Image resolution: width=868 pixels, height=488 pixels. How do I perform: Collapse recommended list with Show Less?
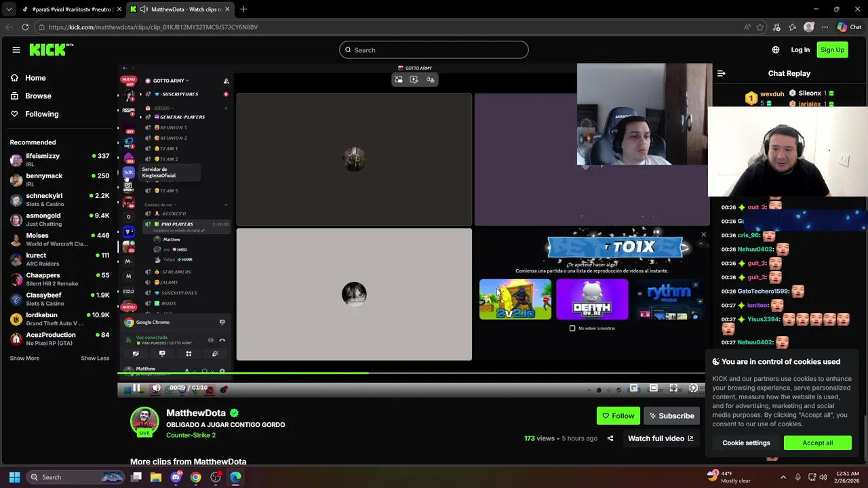95,358
